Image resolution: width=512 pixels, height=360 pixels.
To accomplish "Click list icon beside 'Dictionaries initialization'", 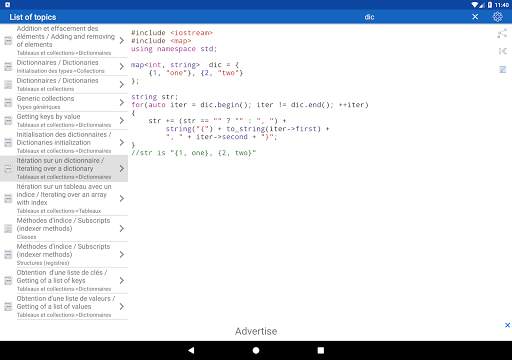I will point(8,143).
